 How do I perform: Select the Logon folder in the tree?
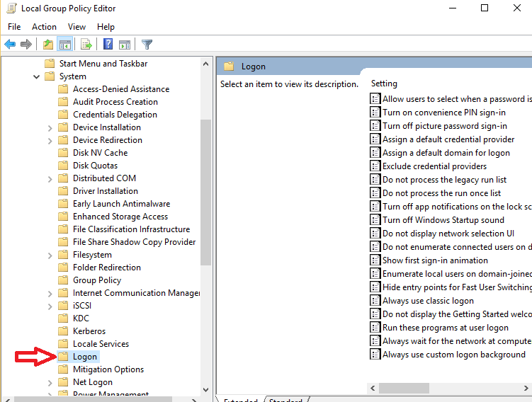(x=85, y=357)
